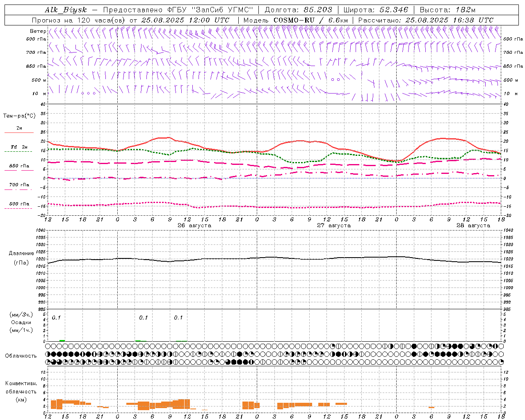This screenshot has height=420, width=525.
Task: Click the Облачность cloudiness label
Action: (21, 356)
